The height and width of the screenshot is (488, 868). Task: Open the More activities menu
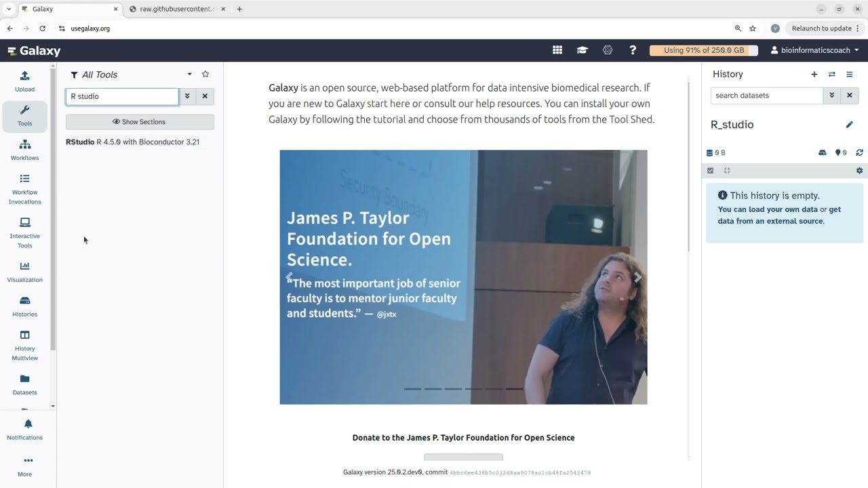(x=25, y=466)
